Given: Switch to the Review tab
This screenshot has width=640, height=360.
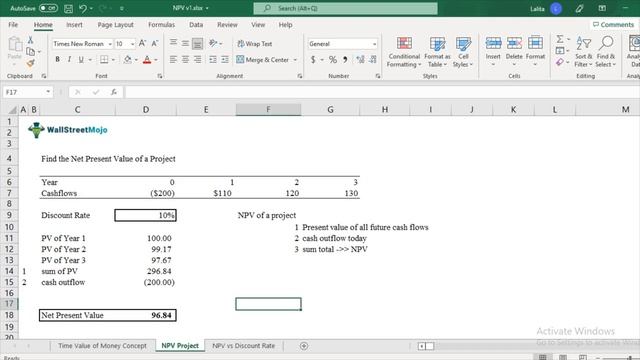Looking at the screenshot, I should coord(227,25).
